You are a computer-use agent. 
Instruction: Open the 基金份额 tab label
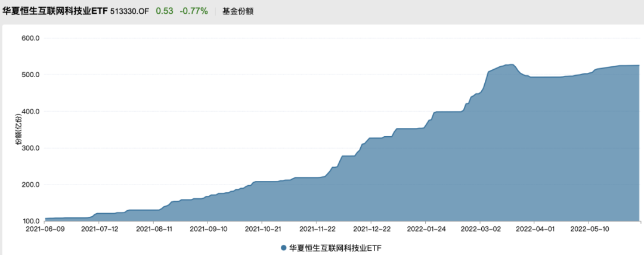238,11
